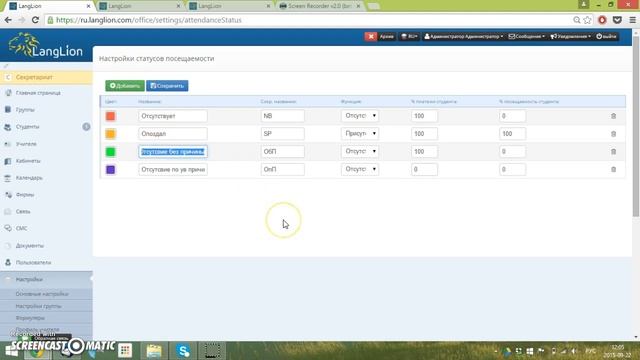
Task: Click payment percent field in ОпП row
Action: click(424, 169)
